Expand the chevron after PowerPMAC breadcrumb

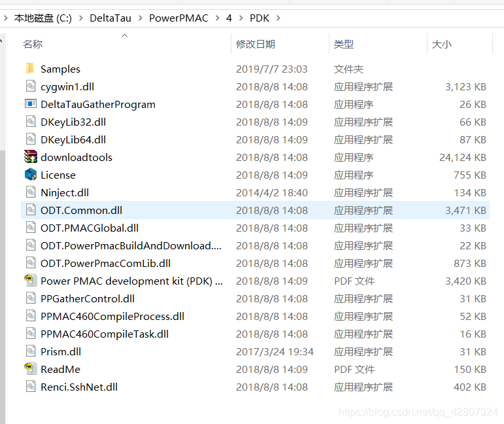[217, 18]
